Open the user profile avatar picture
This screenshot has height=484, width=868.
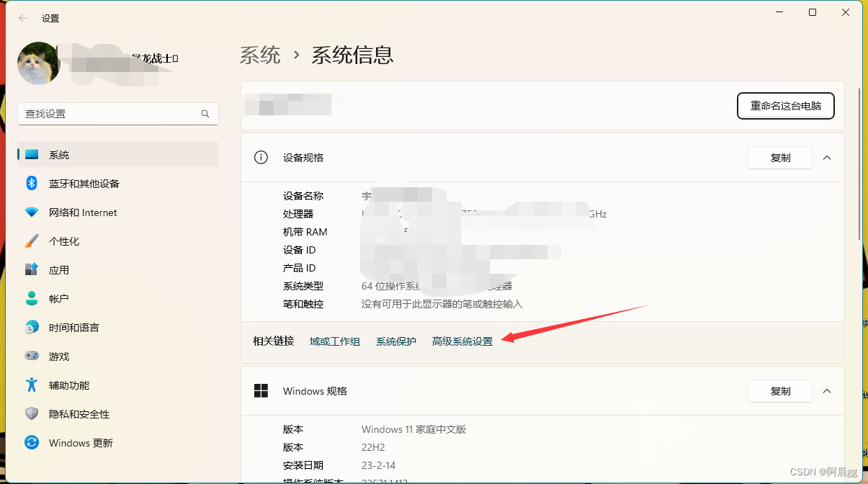click(x=38, y=63)
